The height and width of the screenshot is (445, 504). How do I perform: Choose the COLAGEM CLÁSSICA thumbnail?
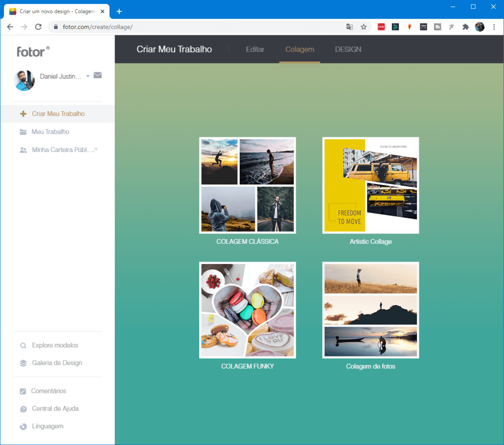[x=248, y=185]
